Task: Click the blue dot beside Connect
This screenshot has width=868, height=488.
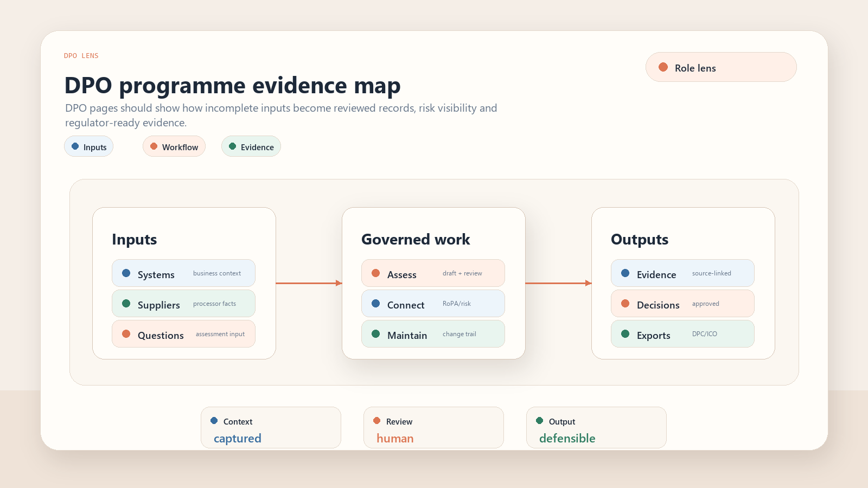Action: [x=375, y=304]
